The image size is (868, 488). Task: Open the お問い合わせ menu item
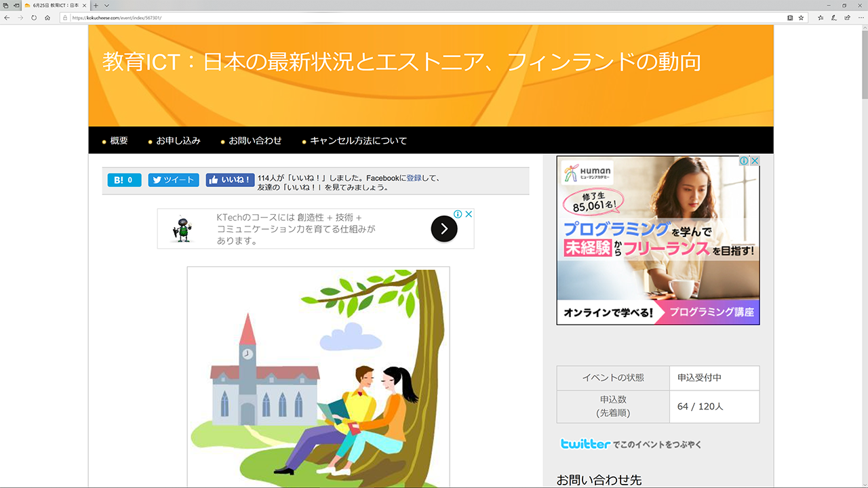(x=255, y=141)
